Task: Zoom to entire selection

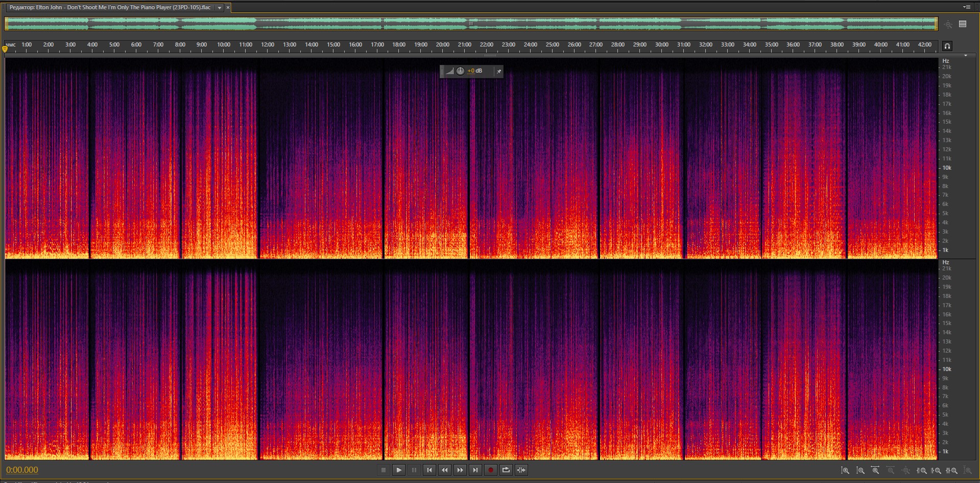Action: (x=952, y=470)
